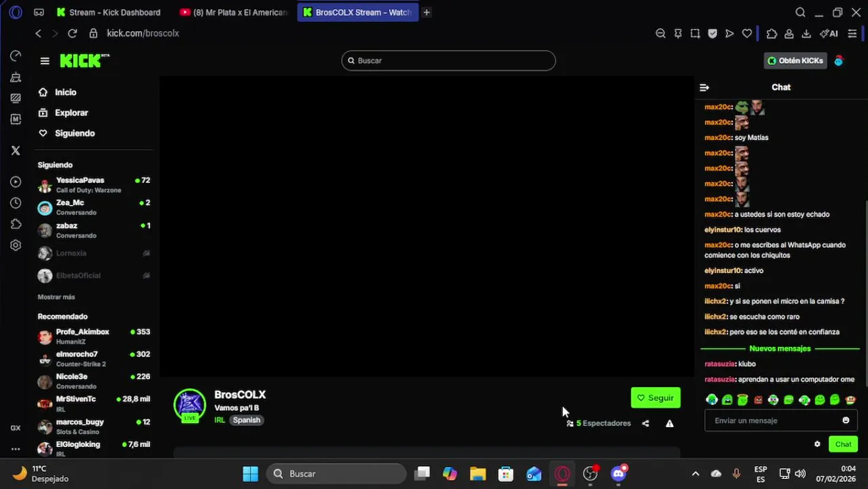Screen dimensions: 868x489
Task: Click the zoom out magnifier in address bar
Action: click(x=660, y=33)
